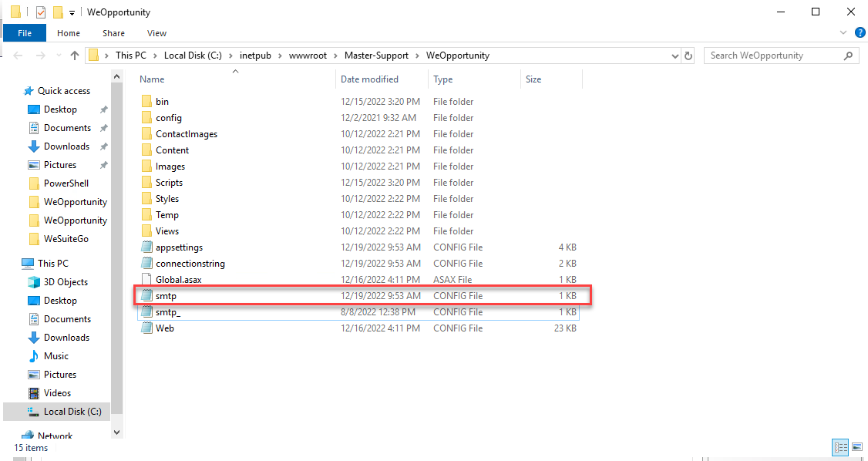This screenshot has width=868, height=461.
Task: Sort by the Type column header
Action: click(x=442, y=79)
